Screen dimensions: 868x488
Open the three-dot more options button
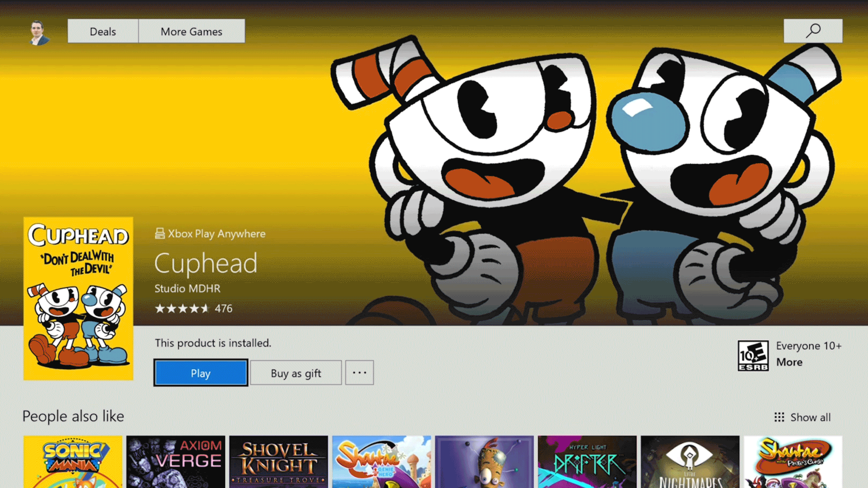click(359, 373)
